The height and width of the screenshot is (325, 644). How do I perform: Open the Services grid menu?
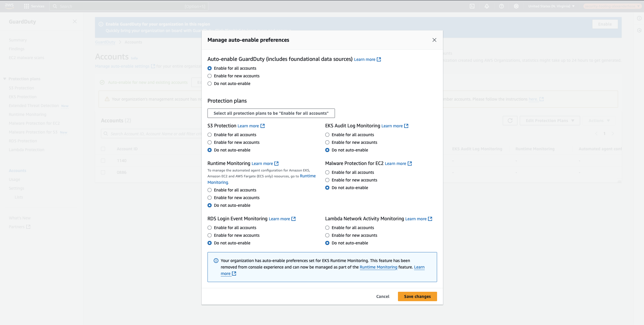[x=34, y=6]
